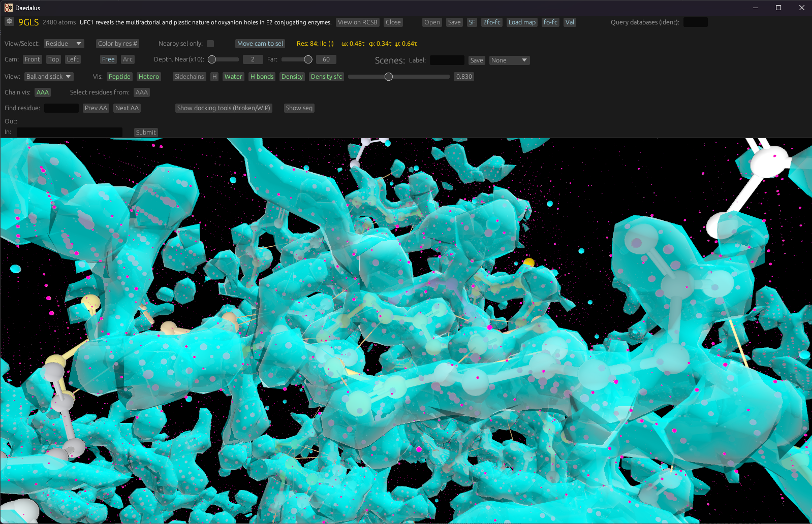The image size is (812, 524).
Task: Toggle the Nearby sel only checkbox
Action: click(x=210, y=44)
